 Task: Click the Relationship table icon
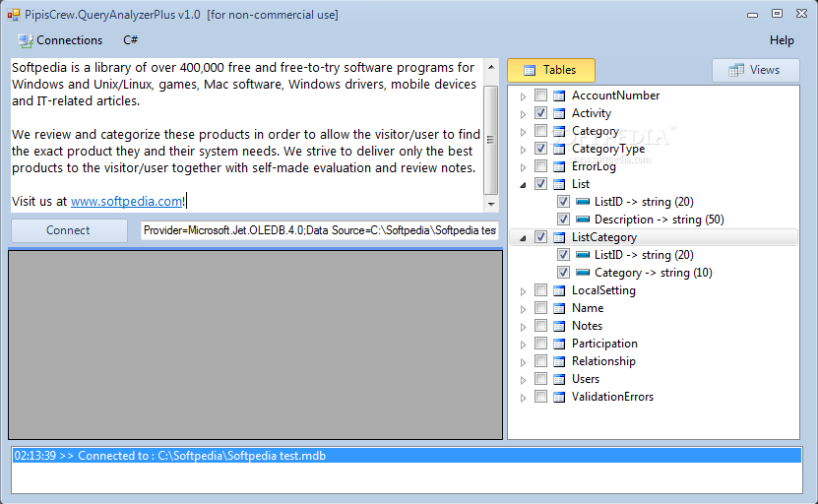[559, 361]
